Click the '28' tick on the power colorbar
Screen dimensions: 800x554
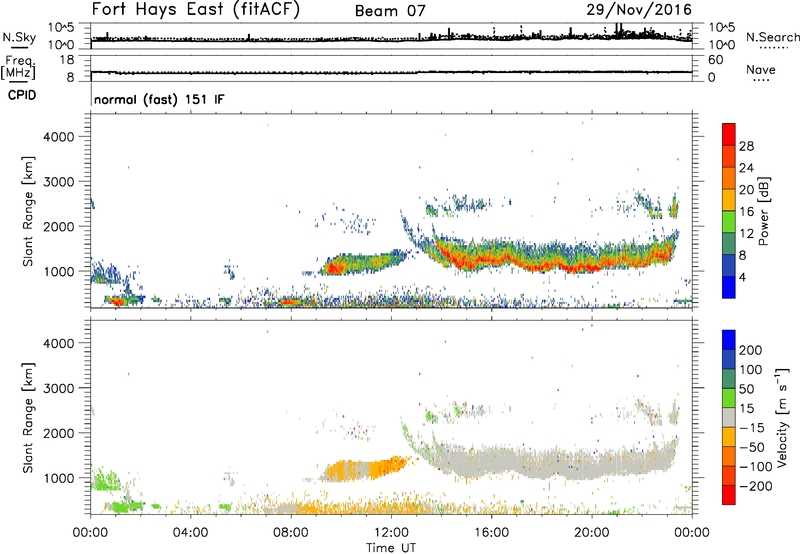746,146
